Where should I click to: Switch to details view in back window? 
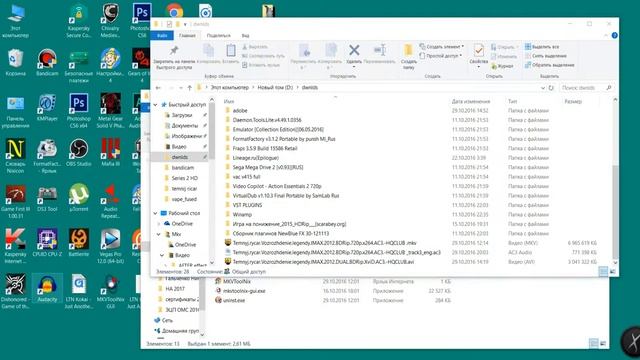coord(593,344)
